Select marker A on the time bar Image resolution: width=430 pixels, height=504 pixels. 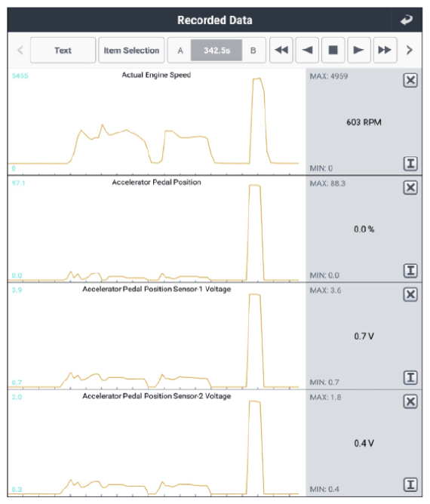180,51
